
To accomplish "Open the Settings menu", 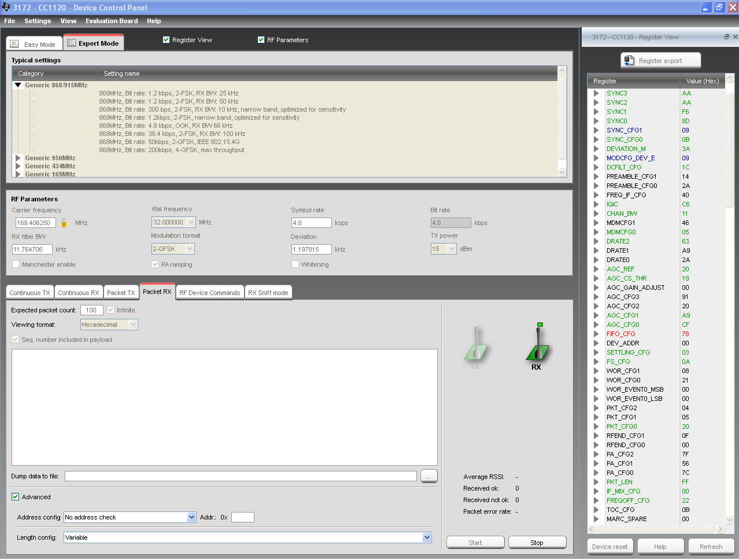I will coord(38,21).
